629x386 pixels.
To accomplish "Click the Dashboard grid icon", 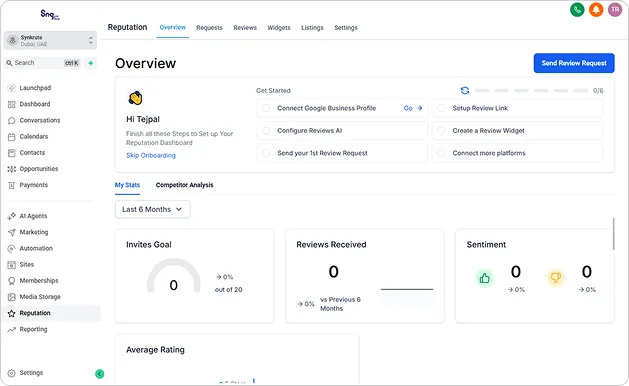I will tap(12, 104).
